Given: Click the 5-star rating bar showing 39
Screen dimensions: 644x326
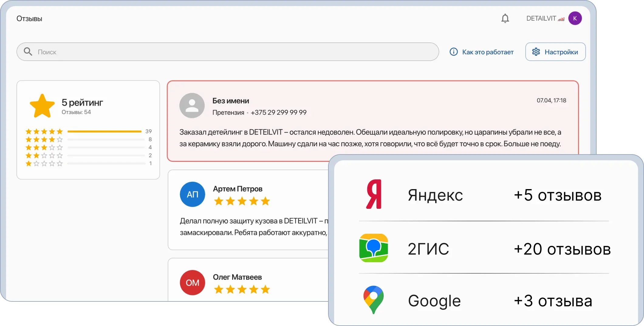Looking at the screenshot, I should coord(104,131).
